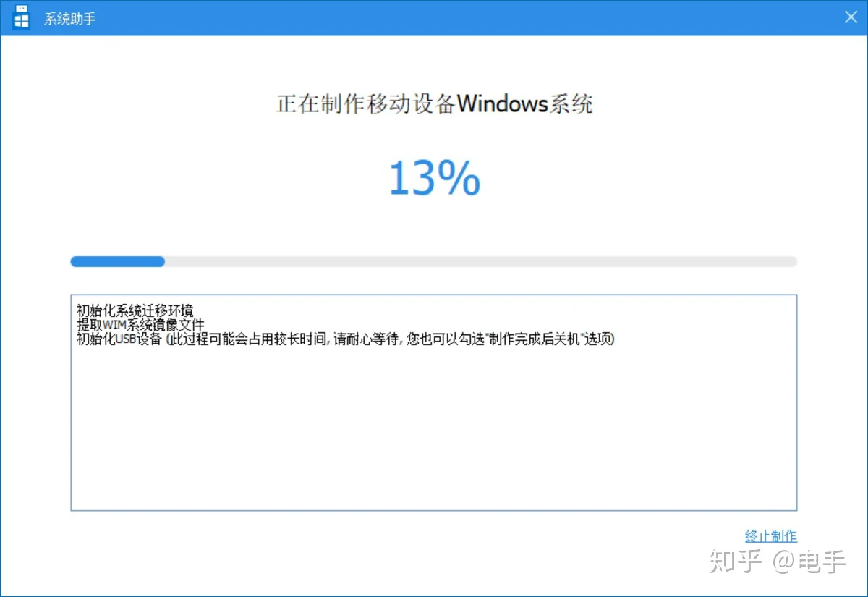Click the far right end of progress bar
Image resolution: width=868 pixels, height=597 pixels.
point(793,261)
